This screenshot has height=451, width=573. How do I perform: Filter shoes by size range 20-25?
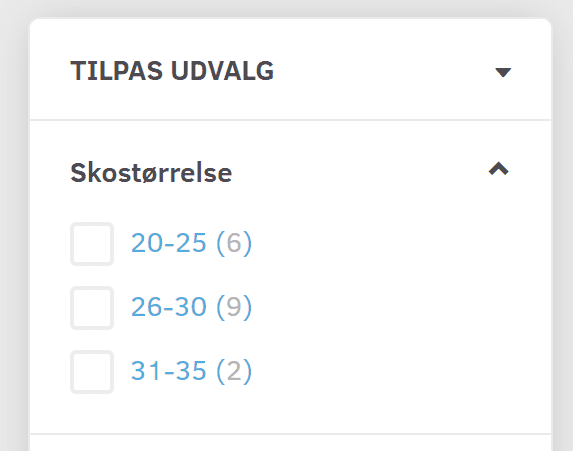point(168,243)
